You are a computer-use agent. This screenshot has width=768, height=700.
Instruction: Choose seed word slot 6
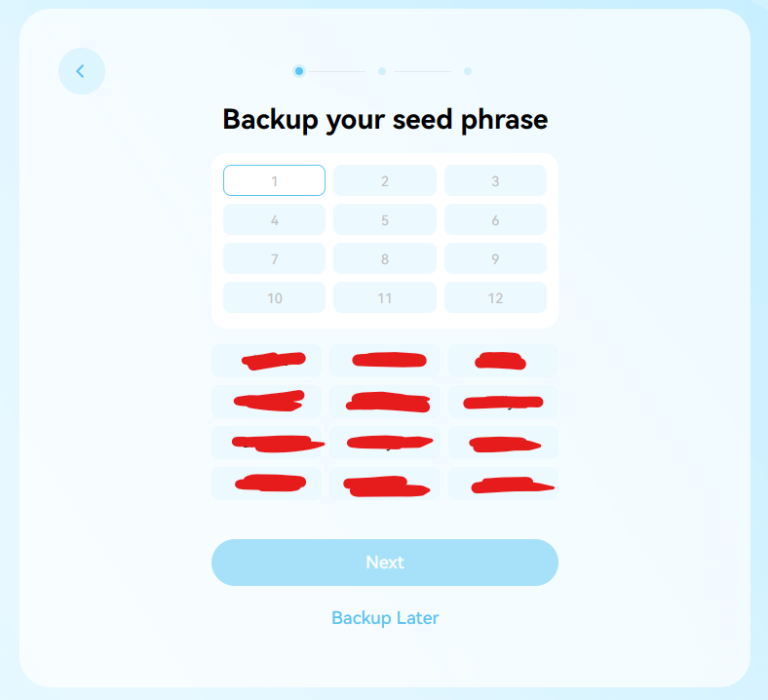(x=495, y=220)
